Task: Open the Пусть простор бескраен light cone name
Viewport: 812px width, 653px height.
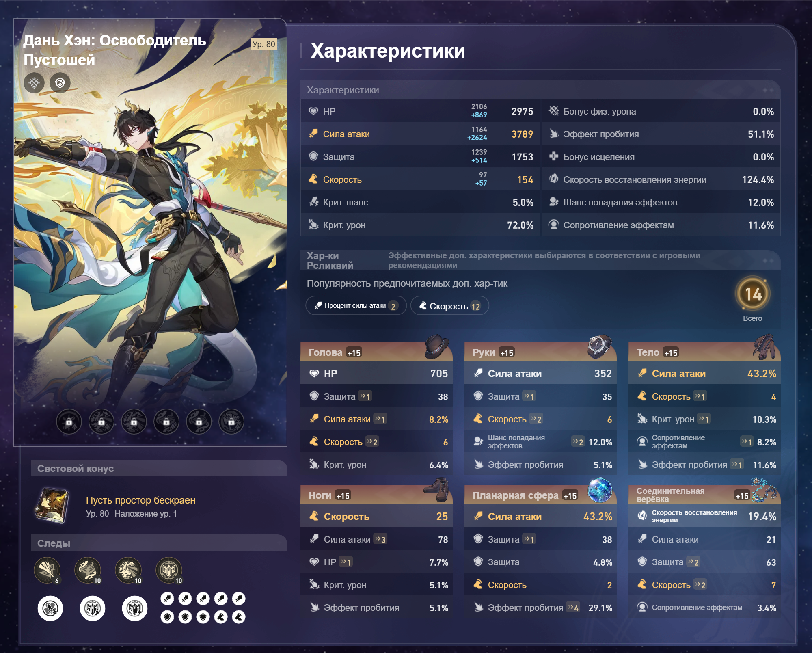Action: (140, 500)
